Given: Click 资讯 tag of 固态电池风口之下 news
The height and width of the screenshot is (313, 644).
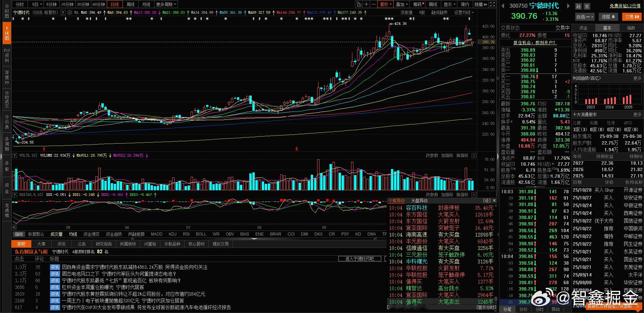Looking at the screenshot, I should point(55,274).
